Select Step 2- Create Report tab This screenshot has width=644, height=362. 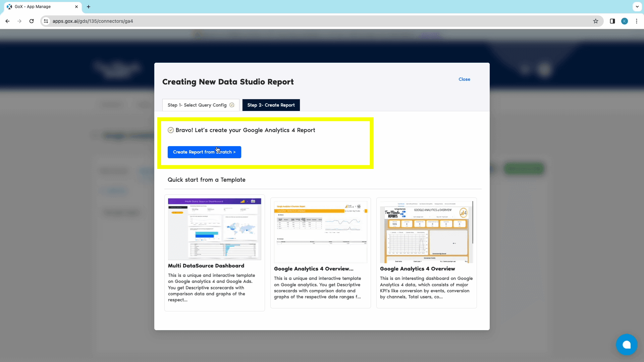click(271, 105)
